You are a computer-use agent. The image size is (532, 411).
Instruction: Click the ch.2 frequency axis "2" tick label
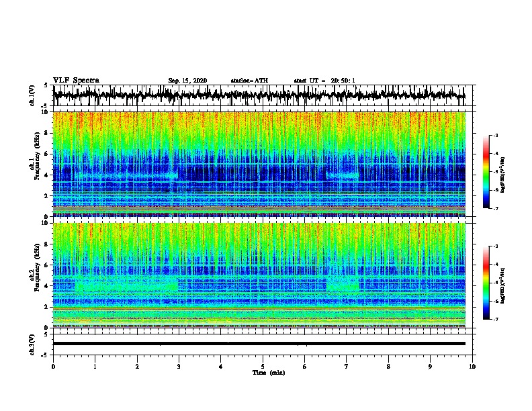point(46,307)
